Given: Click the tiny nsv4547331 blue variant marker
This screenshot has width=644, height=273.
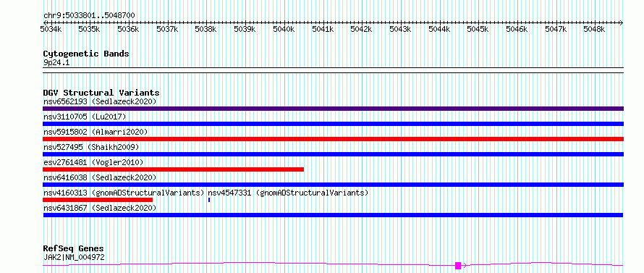Looking at the screenshot, I should pyautogui.click(x=209, y=200).
